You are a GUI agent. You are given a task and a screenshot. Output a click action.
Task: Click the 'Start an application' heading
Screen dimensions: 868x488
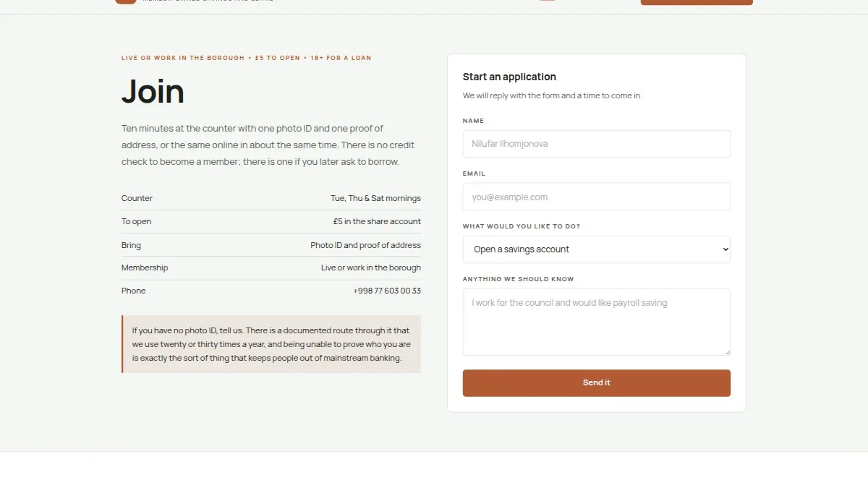pos(509,77)
